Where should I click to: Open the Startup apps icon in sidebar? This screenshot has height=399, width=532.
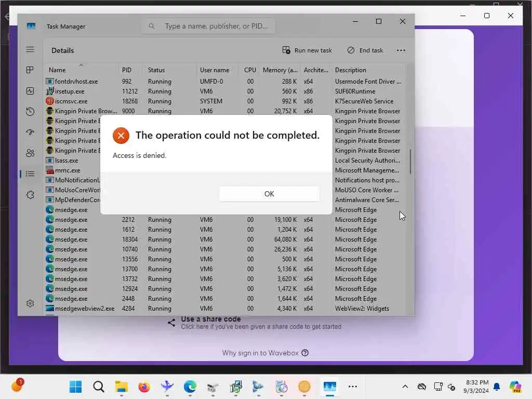tap(30, 132)
